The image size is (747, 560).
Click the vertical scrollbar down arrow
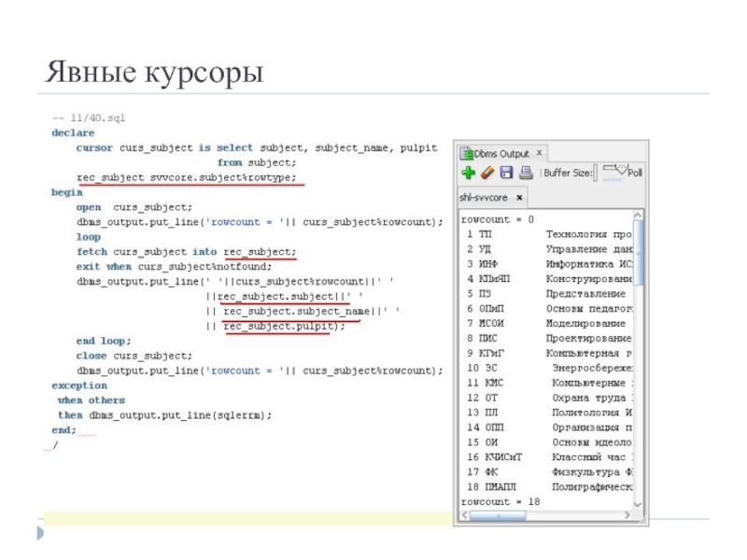click(x=639, y=507)
